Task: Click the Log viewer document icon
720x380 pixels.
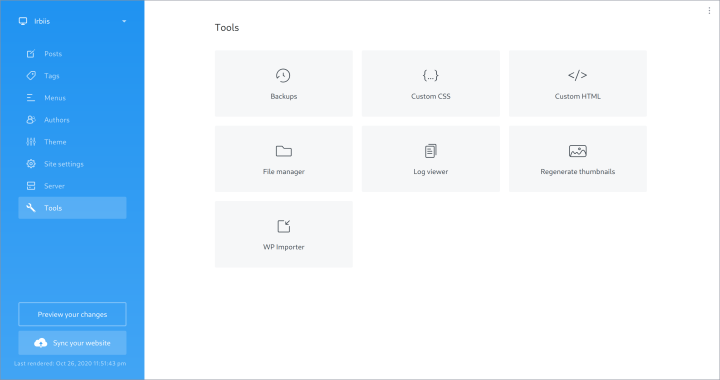Action: point(430,151)
